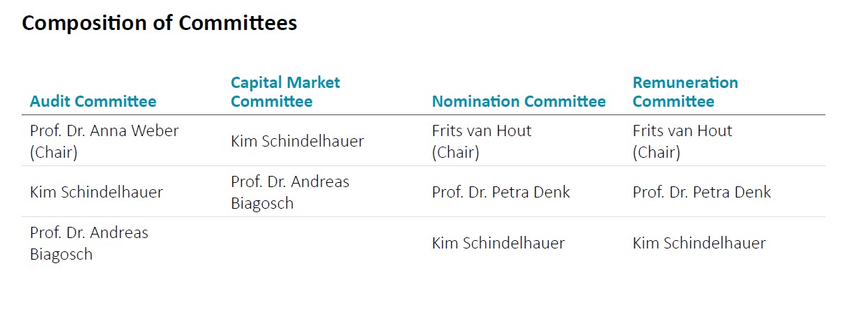
Task: Click Andreas Biagosch under Capital Market Committee
Action: coord(289,192)
